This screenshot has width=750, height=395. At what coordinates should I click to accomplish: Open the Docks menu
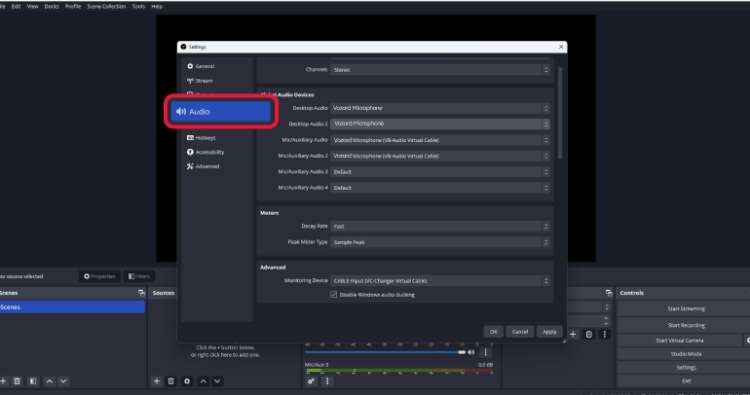(52, 6)
